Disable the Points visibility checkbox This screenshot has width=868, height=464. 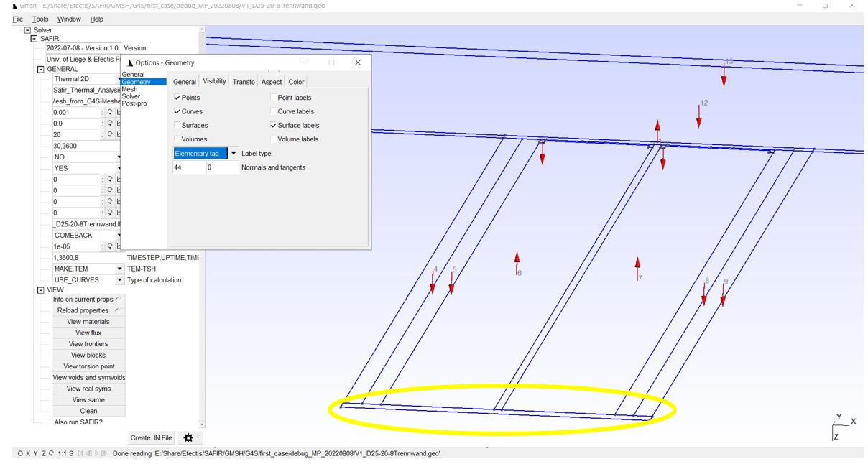pyautogui.click(x=178, y=97)
